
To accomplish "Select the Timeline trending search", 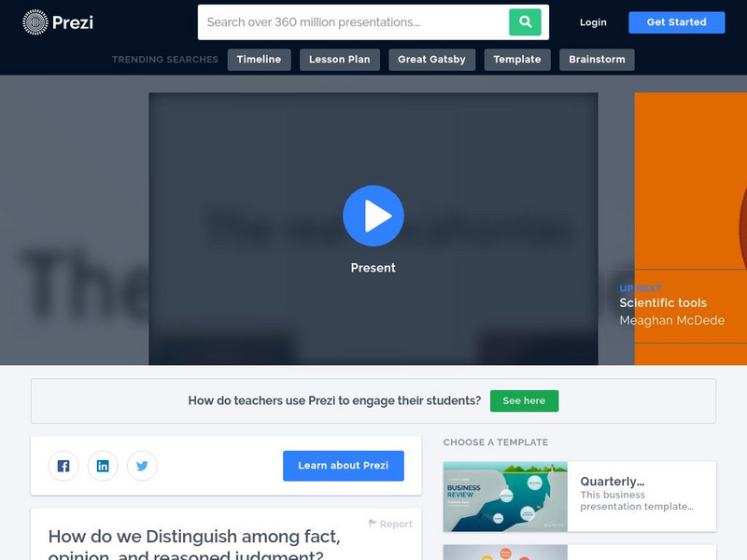I will (260, 60).
